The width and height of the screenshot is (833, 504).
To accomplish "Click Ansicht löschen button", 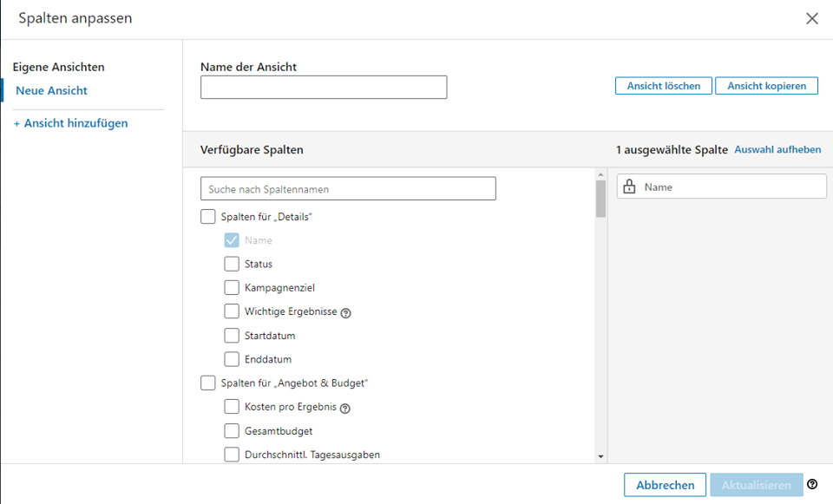I will click(664, 86).
